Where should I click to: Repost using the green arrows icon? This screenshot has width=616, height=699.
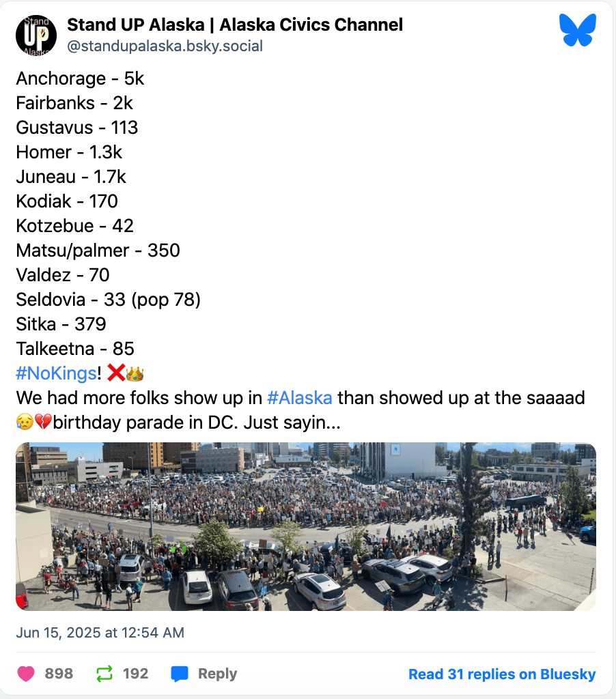104,674
